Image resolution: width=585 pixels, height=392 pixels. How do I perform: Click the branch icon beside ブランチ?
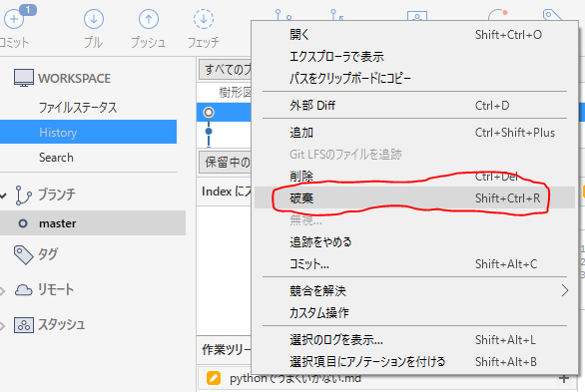23,195
